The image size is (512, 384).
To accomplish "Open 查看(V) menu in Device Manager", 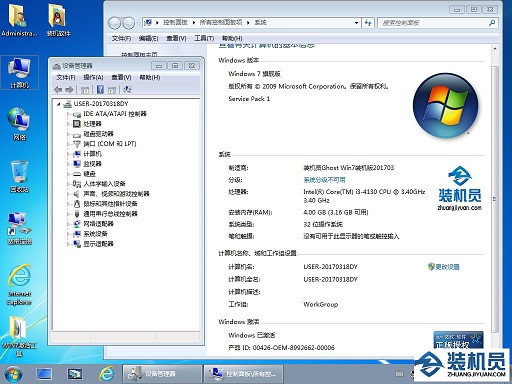I will (121, 77).
